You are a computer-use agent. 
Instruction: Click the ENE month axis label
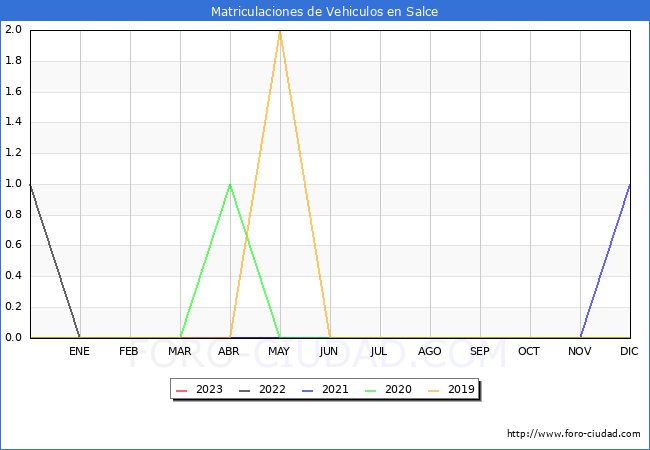[79, 351]
